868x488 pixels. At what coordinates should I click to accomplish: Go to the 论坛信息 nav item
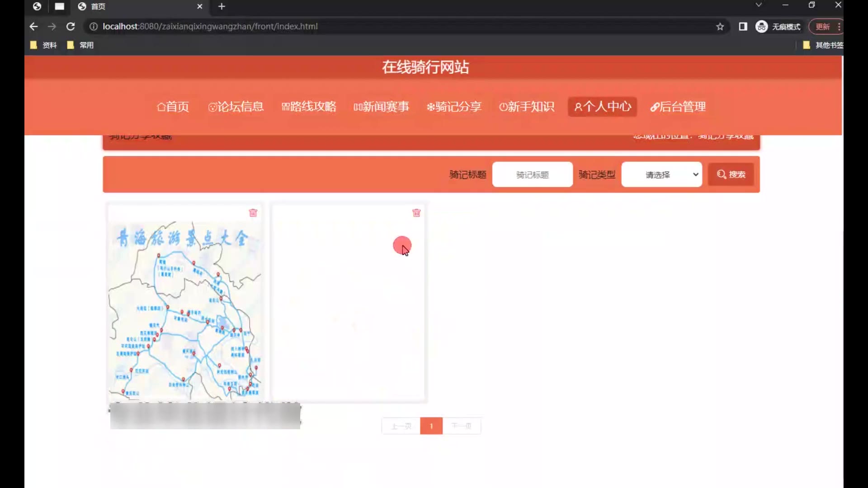(236, 107)
